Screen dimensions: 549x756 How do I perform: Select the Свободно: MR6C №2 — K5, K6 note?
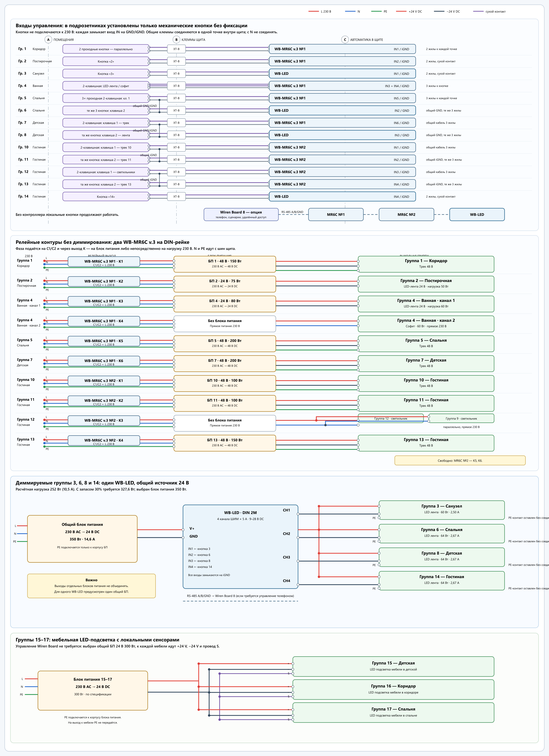point(460,460)
